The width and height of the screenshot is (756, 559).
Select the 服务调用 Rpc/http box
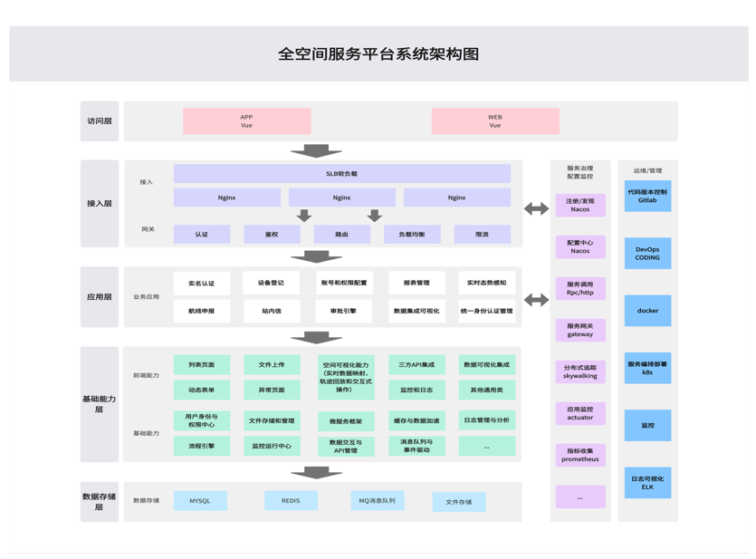(x=580, y=288)
